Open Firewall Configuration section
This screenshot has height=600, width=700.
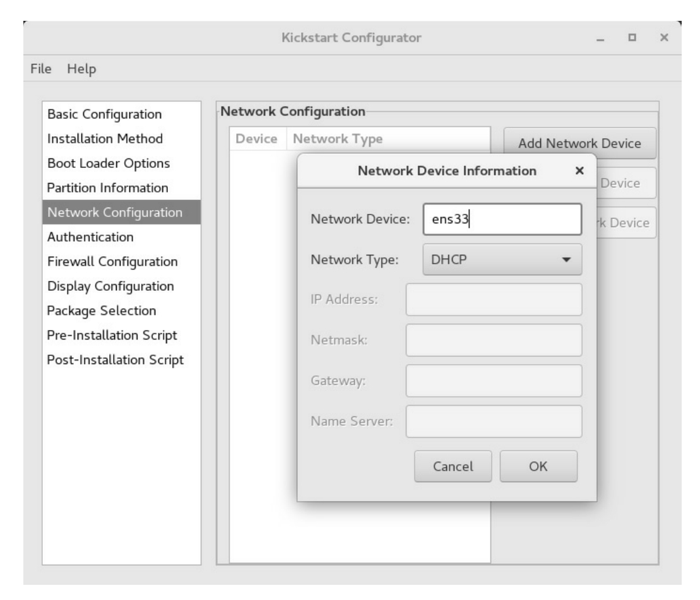pos(112,262)
